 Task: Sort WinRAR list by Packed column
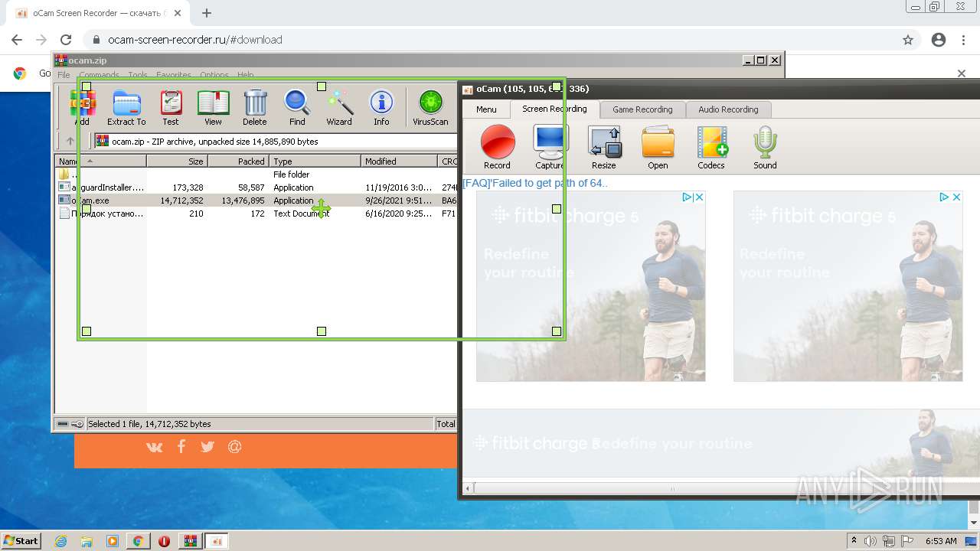(x=238, y=161)
